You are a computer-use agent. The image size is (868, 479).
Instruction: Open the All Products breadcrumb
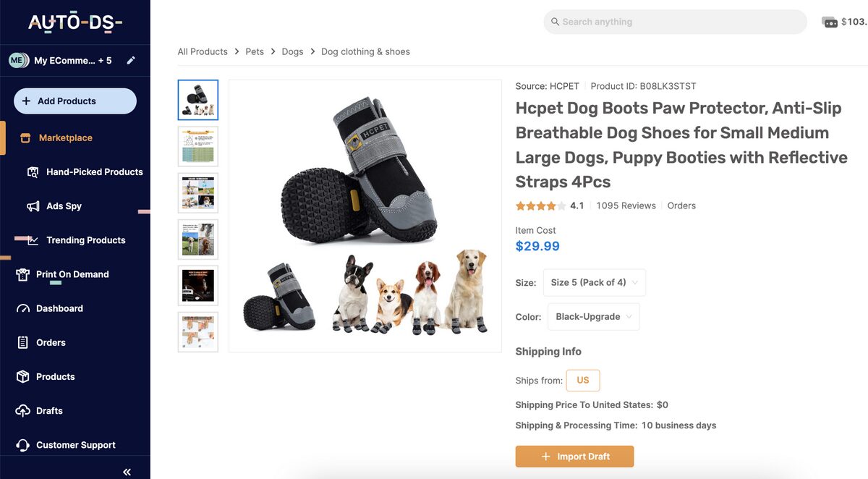[203, 51]
